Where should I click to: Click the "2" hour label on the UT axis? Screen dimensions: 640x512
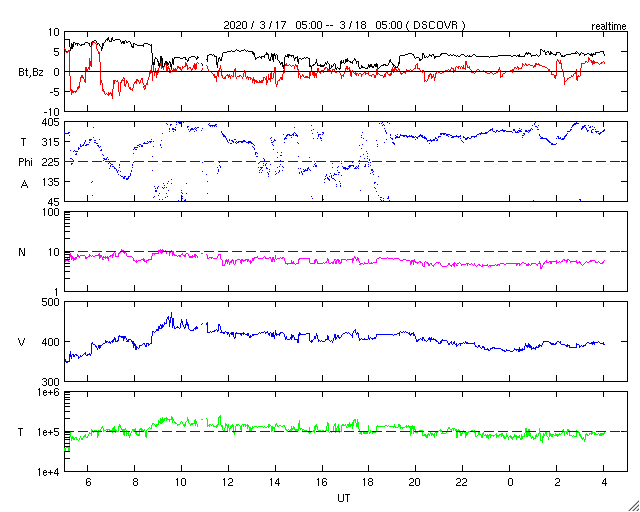coord(557,482)
